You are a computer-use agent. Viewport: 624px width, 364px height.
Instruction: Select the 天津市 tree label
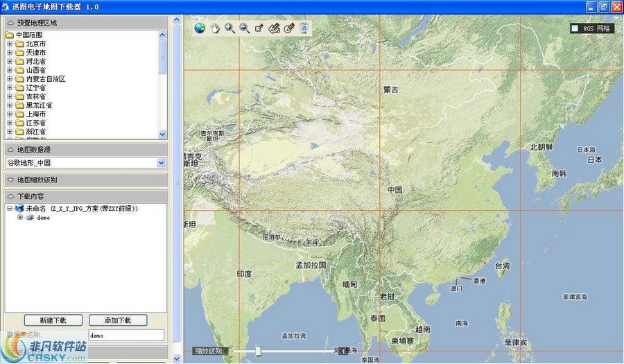pyautogui.click(x=36, y=53)
